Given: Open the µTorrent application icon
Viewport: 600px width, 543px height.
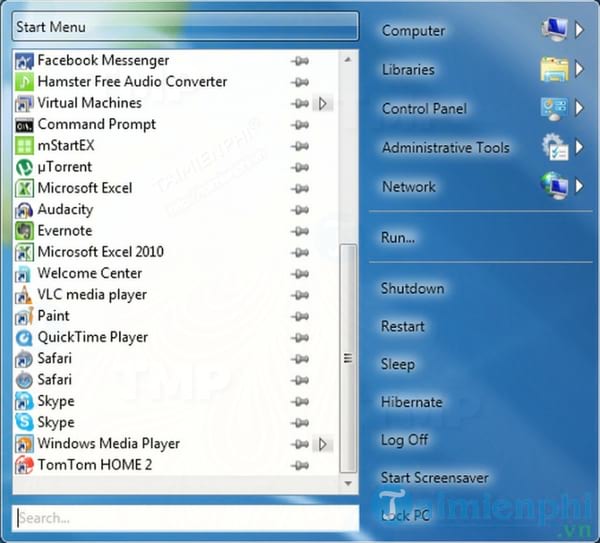Looking at the screenshot, I should pos(25,167).
